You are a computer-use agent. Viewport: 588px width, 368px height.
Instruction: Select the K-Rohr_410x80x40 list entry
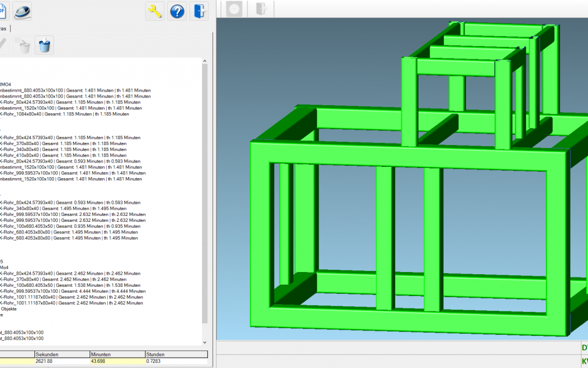[x=63, y=155]
